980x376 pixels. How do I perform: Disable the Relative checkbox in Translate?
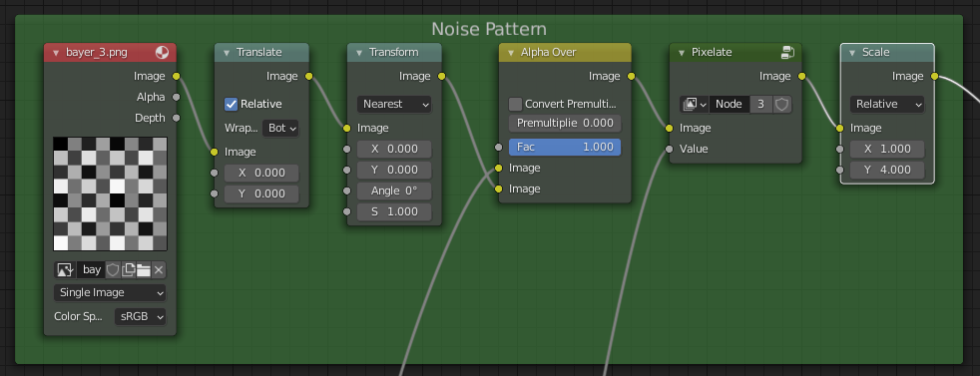[x=232, y=105]
